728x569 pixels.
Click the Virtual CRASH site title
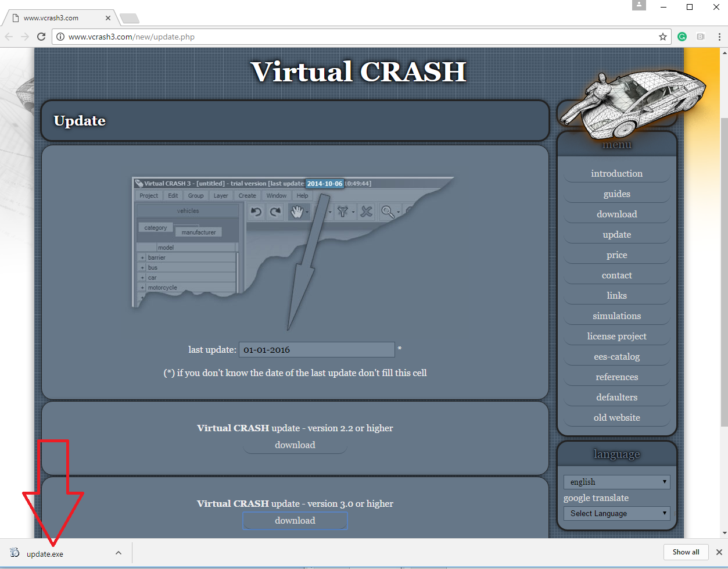358,71
